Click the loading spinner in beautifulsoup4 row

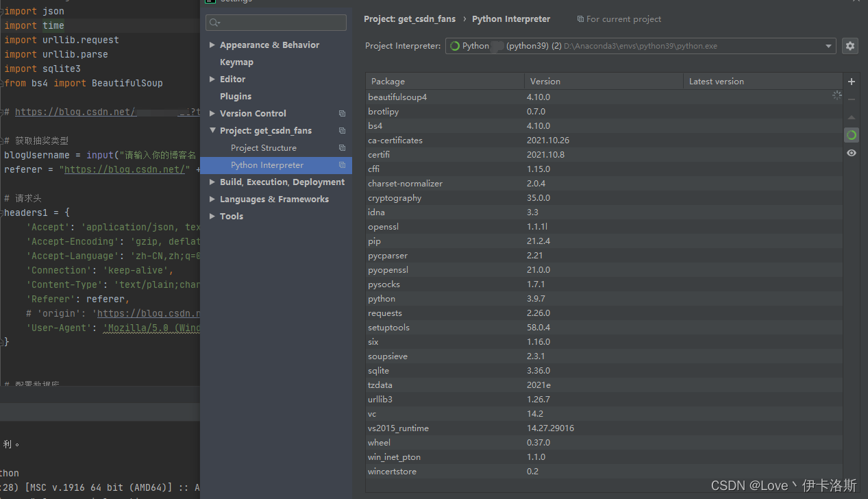[x=836, y=95]
